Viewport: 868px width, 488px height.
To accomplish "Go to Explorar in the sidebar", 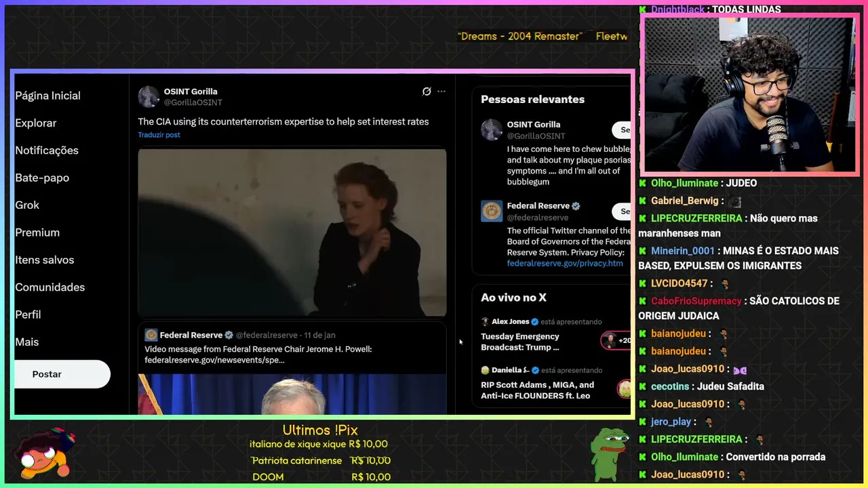I will [36, 123].
